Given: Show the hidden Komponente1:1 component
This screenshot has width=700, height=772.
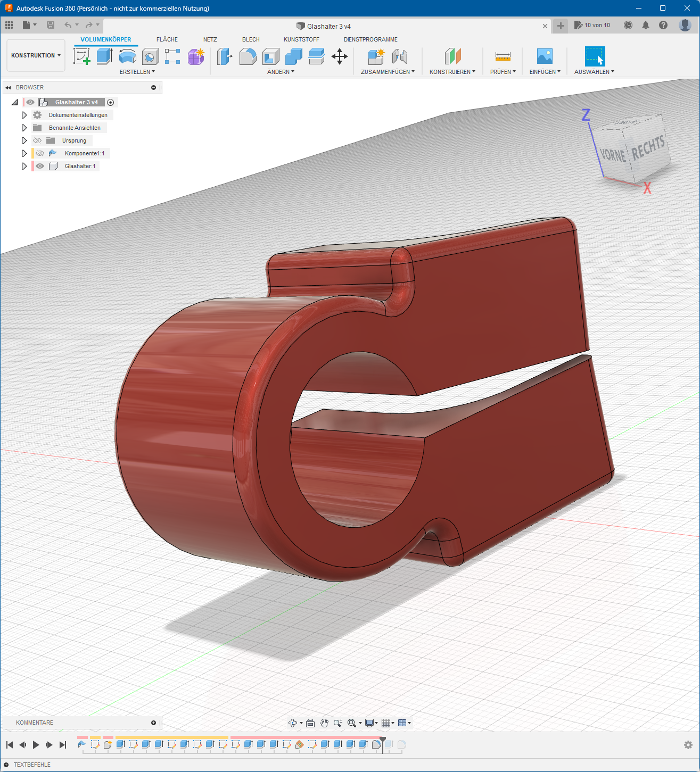Looking at the screenshot, I should coord(40,153).
